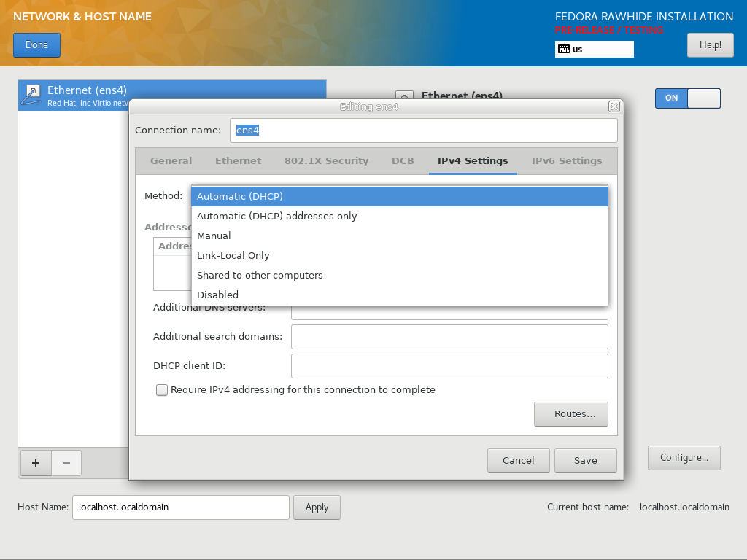
Task: Click the DHCP client ID field
Action: pos(449,366)
